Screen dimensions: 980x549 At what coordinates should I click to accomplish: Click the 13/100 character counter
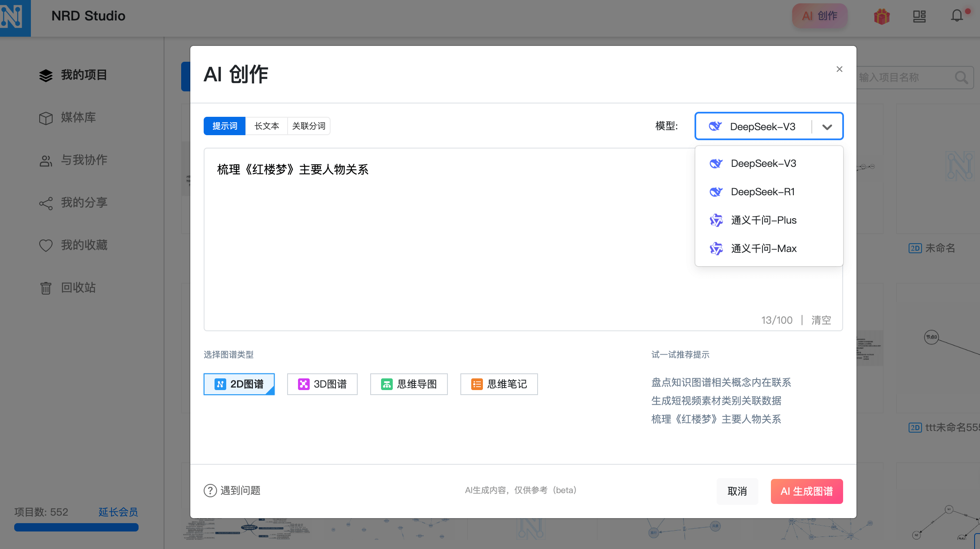click(777, 320)
